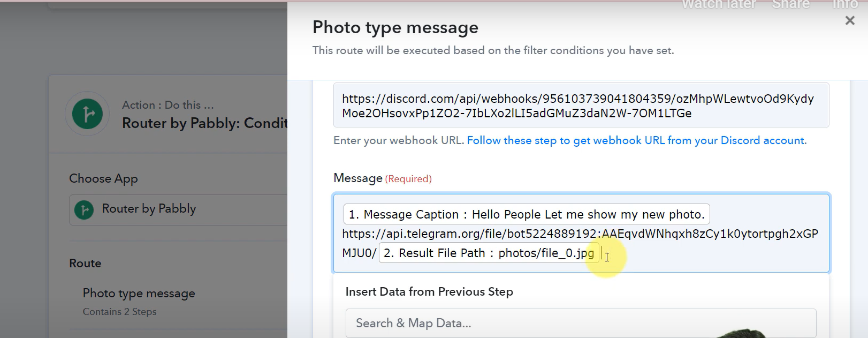Click the Router by Pabbly action title
This screenshot has width=868, height=338.
click(x=204, y=123)
